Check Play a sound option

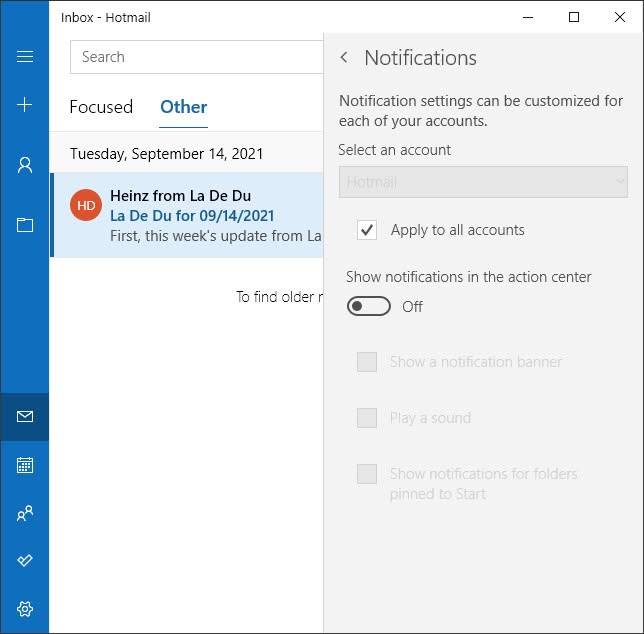[367, 418]
